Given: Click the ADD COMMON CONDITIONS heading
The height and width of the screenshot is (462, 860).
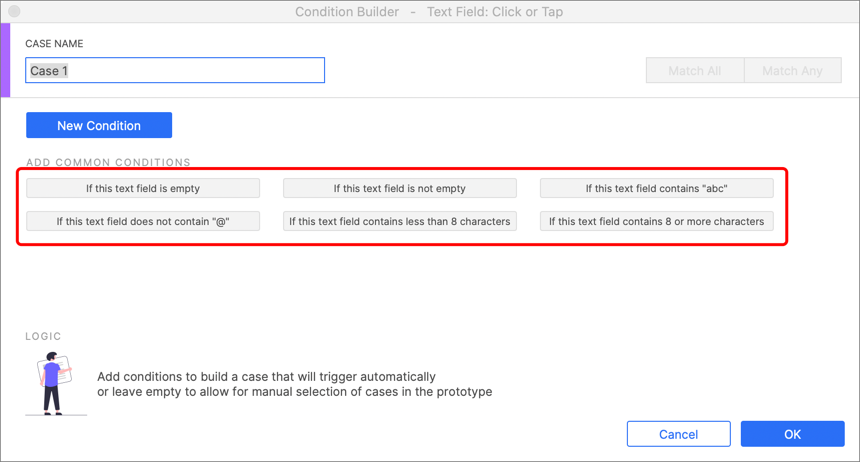Looking at the screenshot, I should [108, 162].
